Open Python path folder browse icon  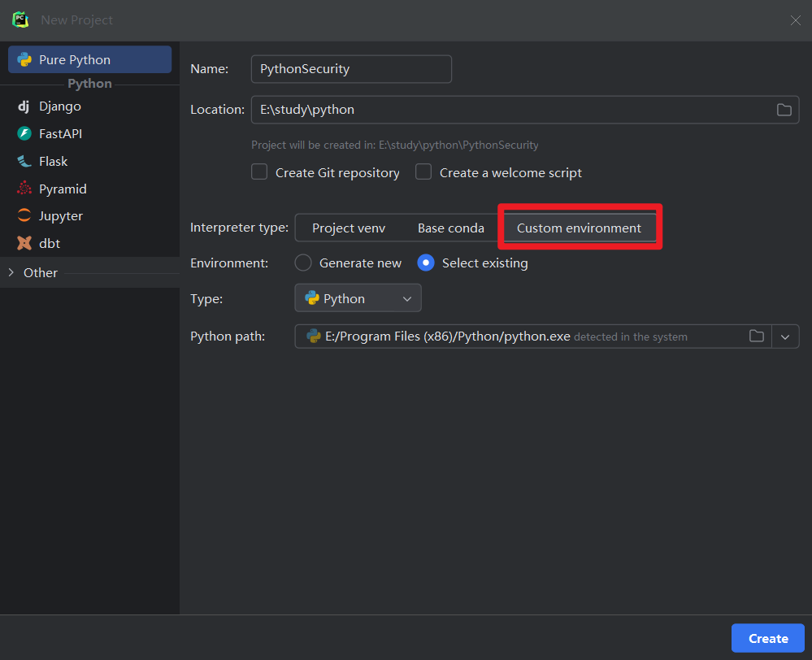(x=756, y=337)
